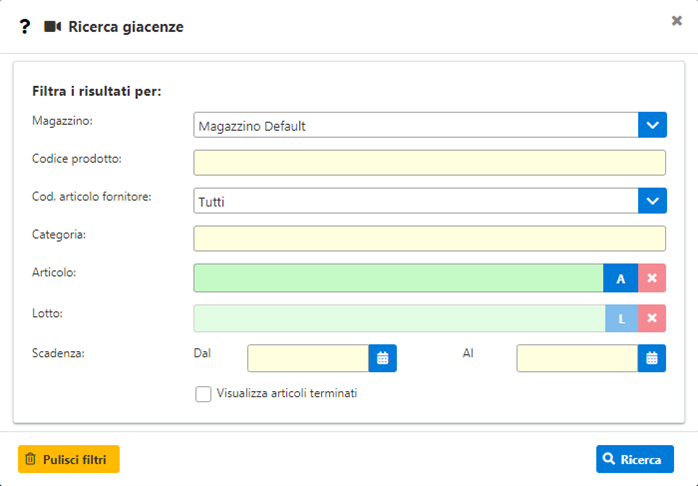Viewport: 698px width, 486px height.
Task: Click into the green Articolo field
Action: coord(398,278)
